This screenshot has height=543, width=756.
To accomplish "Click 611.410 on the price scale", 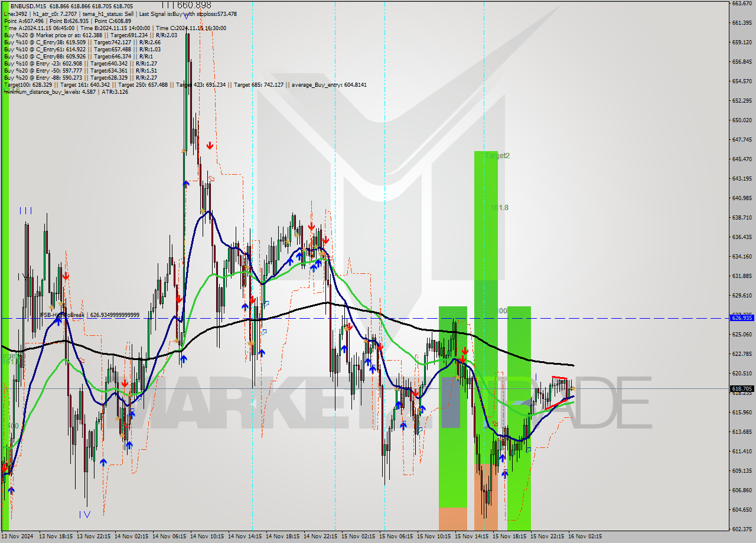I will pos(741,451).
